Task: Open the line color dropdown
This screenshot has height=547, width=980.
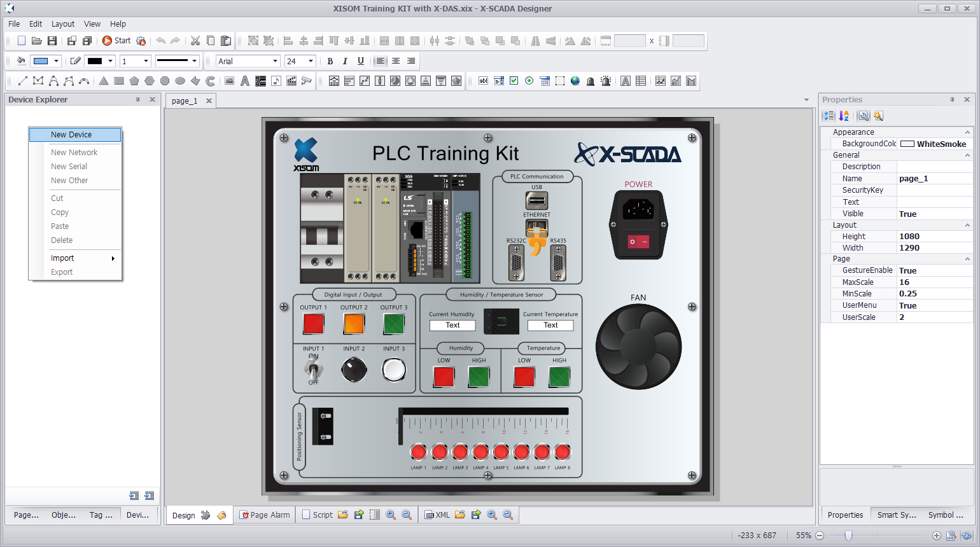Action: 110,61
